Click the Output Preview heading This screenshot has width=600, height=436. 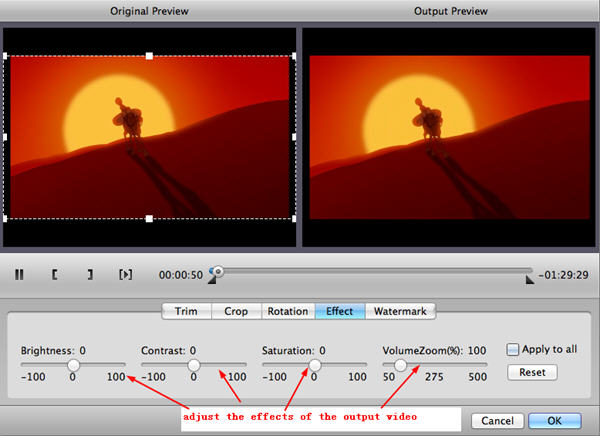point(451,11)
